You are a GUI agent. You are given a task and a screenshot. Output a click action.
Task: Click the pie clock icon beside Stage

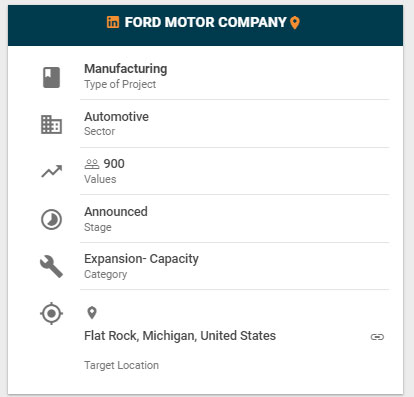tap(51, 220)
